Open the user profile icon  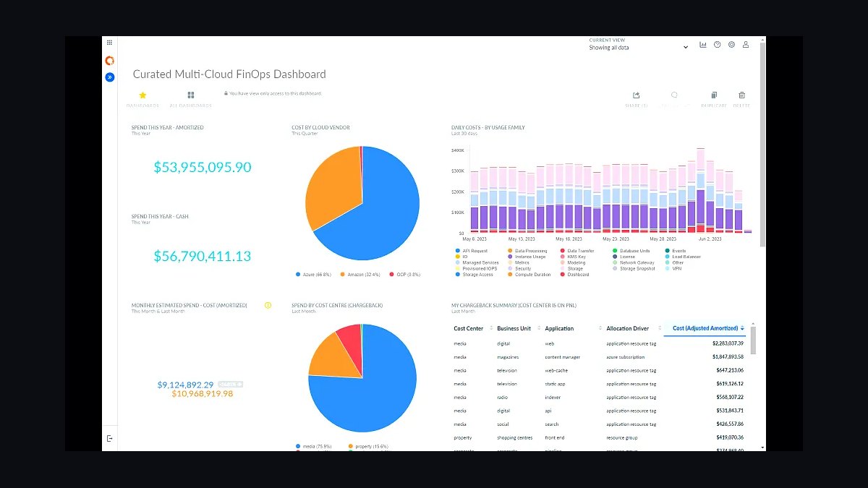746,45
